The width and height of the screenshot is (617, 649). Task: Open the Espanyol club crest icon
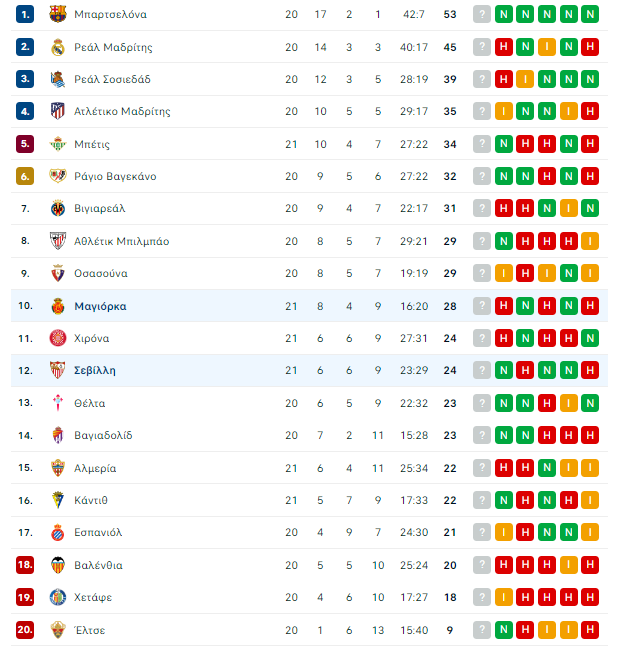(58, 532)
